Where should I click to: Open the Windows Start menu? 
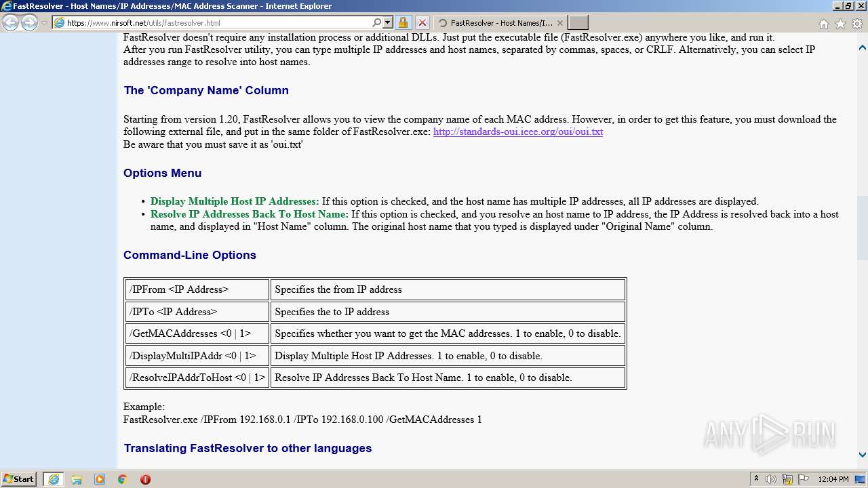pyautogui.click(x=18, y=479)
